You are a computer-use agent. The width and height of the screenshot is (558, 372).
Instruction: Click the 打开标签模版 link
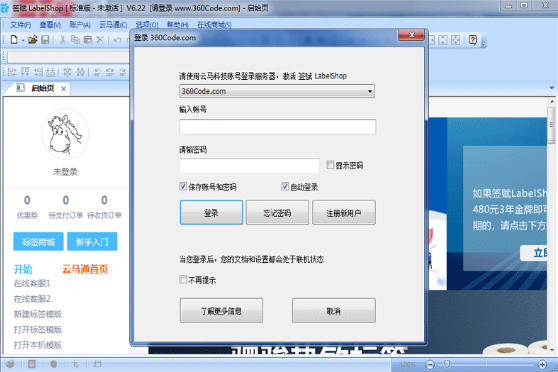pos(38,329)
